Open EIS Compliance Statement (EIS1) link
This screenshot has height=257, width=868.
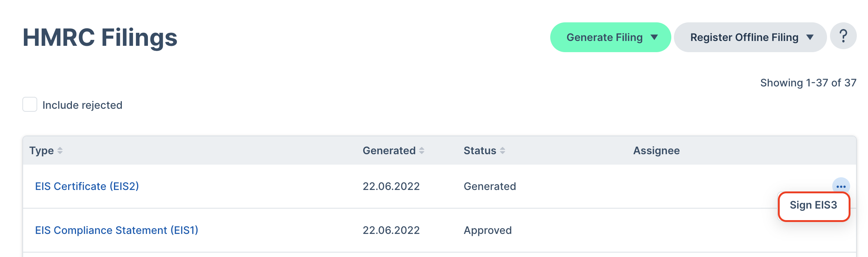(117, 230)
